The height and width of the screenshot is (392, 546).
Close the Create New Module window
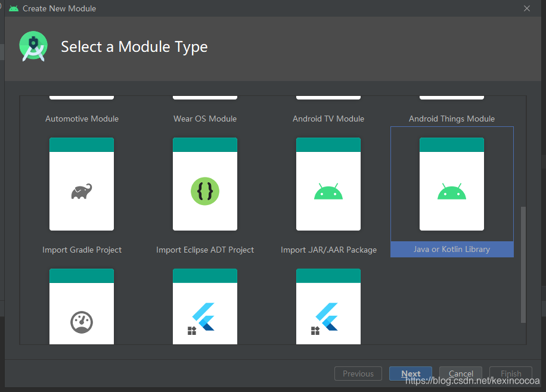coord(527,8)
